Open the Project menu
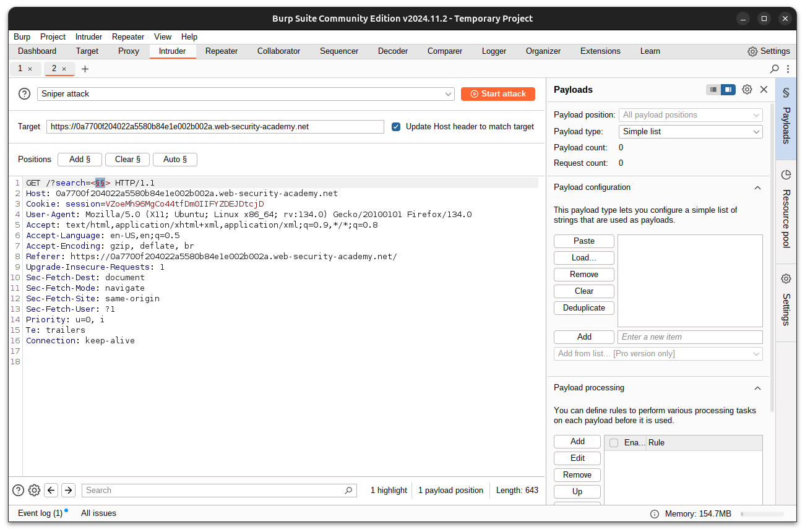This screenshot has height=532, width=805. coord(53,37)
